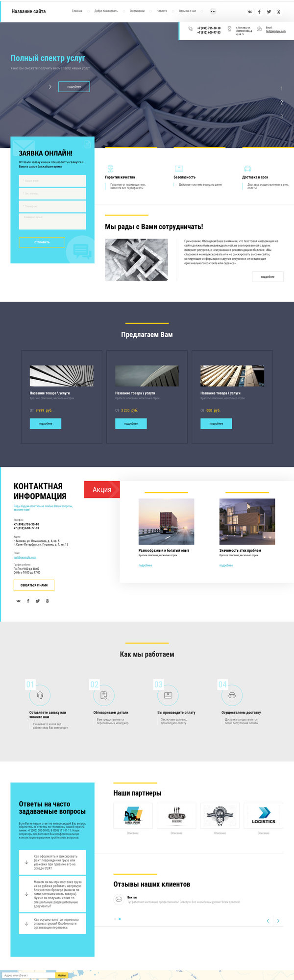Click Odnoklassniki icon under contact information
The height and width of the screenshot is (980, 294).
pyautogui.click(x=48, y=601)
